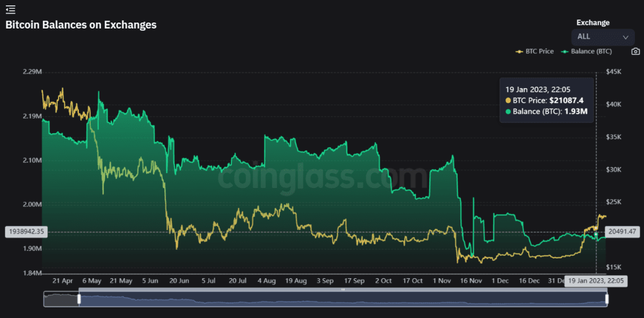Click the 2 Oct x-axis date label
This screenshot has height=318, width=644.
coord(383,281)
